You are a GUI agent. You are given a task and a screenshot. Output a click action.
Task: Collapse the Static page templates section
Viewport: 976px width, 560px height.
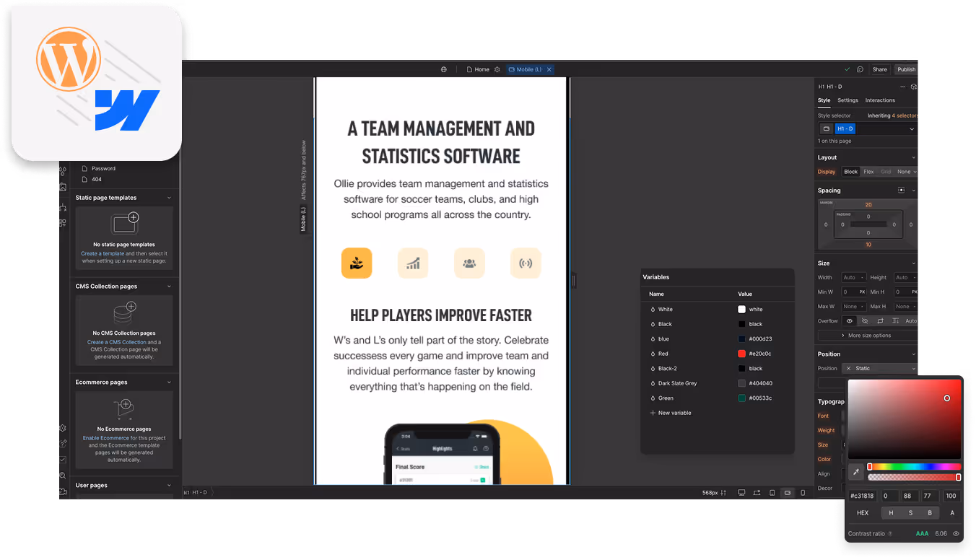pos(169,198)
